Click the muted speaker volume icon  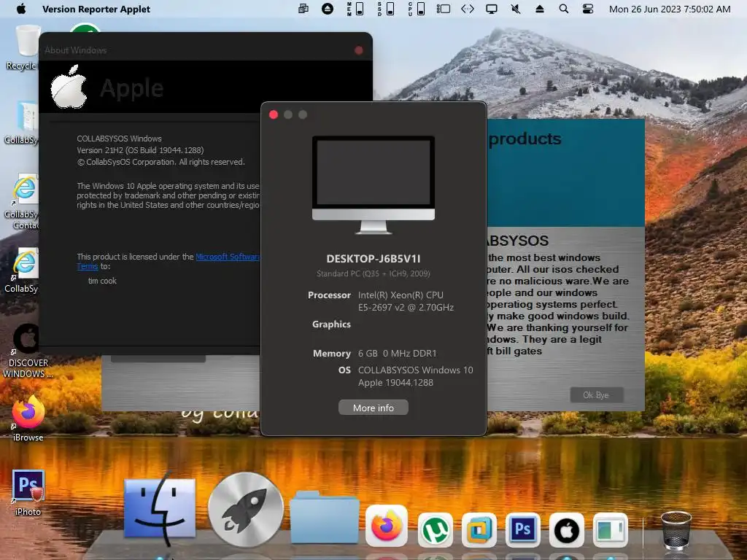click(516, 9)
